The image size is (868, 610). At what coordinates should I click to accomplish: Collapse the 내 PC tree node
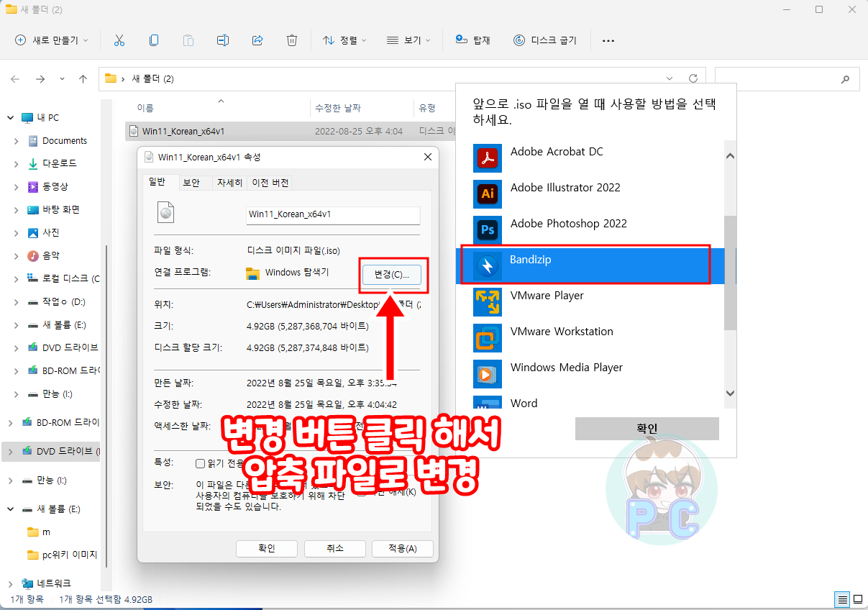pyautogui.click(x=11, y=118)
